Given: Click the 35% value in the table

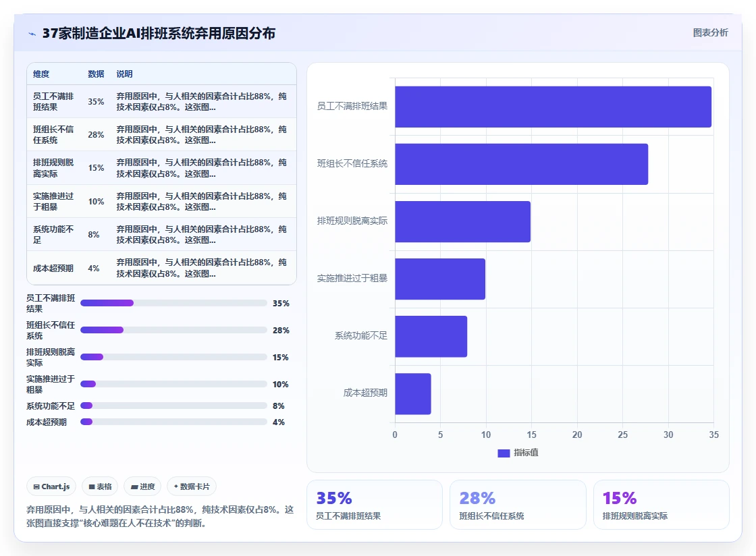Looking at the screenshot, I should point(96,102).
